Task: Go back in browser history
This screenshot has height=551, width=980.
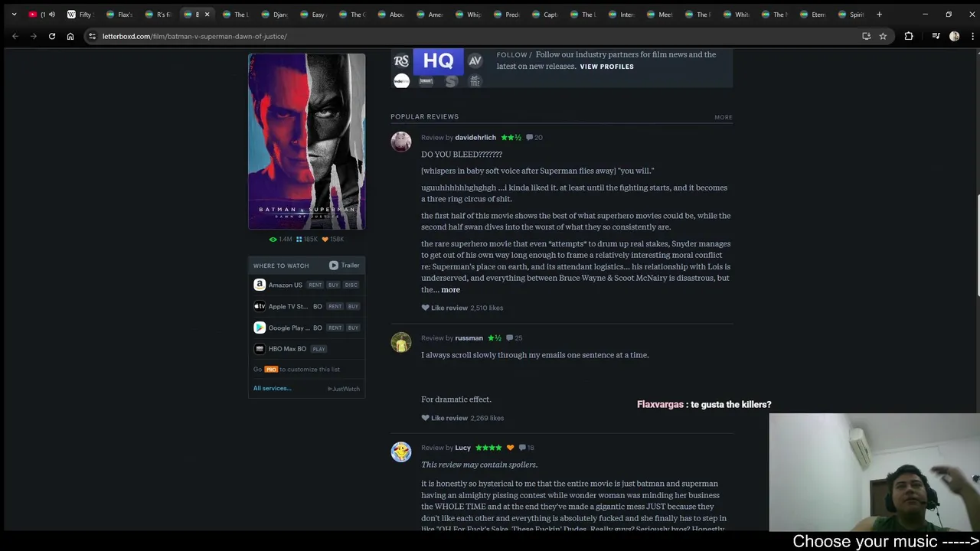Action: 15,36
